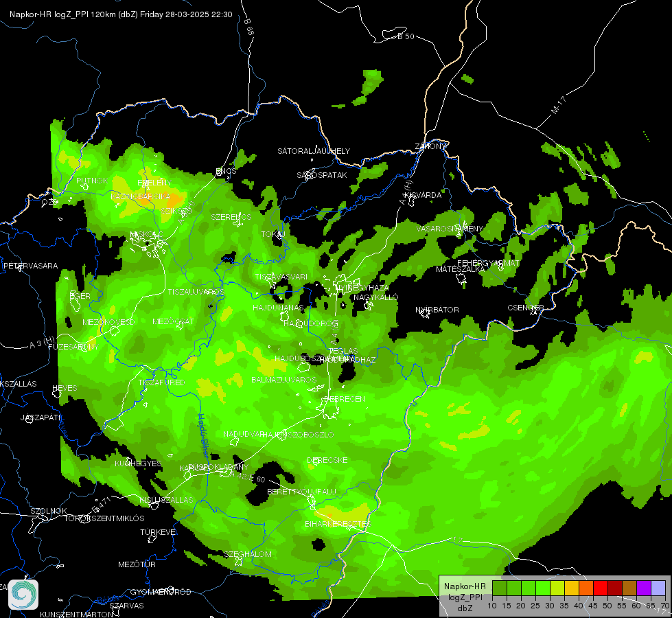Select the bright green 25-30 dBZ swatch
The image size is (672, 618).
[543, 588]
